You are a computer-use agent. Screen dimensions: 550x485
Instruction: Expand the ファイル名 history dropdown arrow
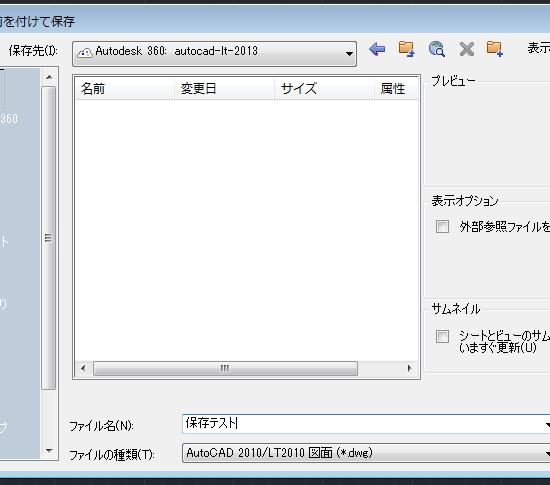tap(546, 425)
